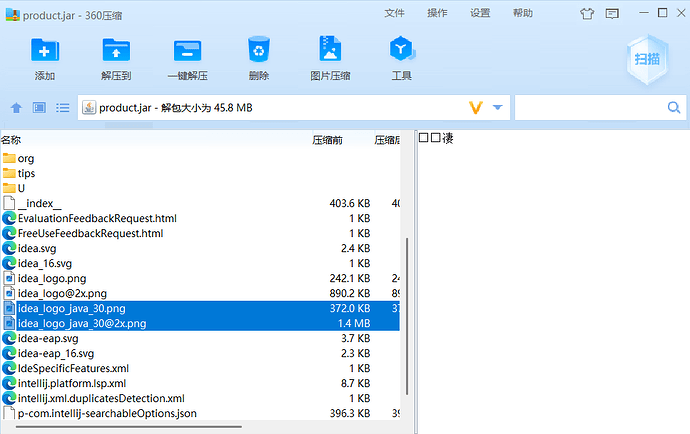Open the 图片压缩 image compression tool
This screenshot has height=434, width=690.
click(330, 48)
